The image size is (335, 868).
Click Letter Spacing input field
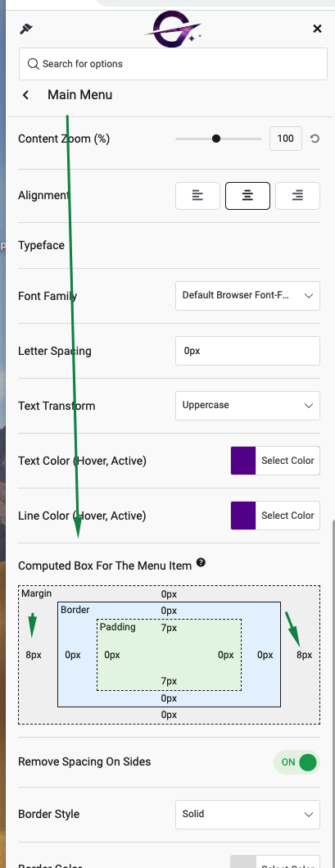tap(247, 351)
